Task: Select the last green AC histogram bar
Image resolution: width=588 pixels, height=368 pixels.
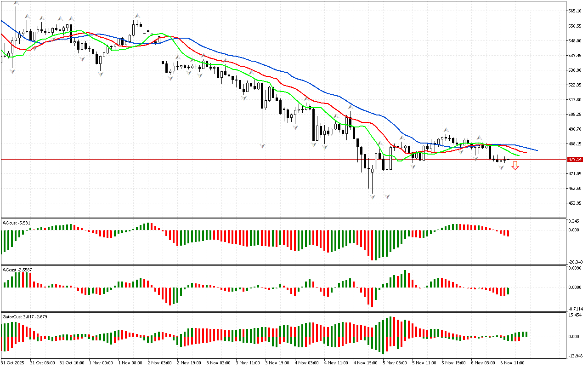Action: click(x=508, y=291)
